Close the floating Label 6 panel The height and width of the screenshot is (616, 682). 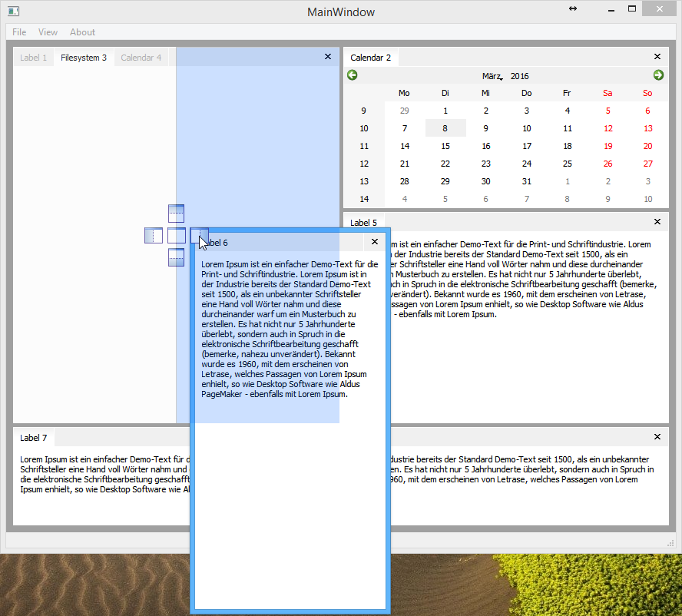[375, 242]
